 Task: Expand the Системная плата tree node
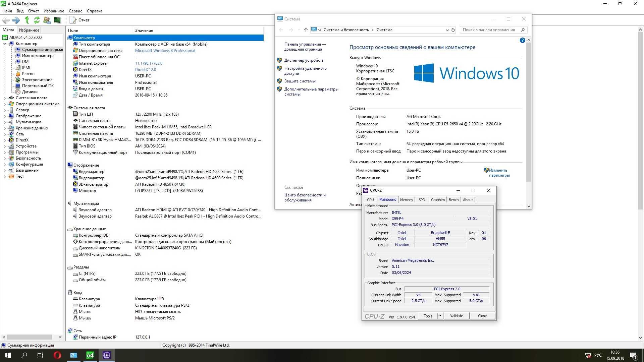tap(5, 98)
